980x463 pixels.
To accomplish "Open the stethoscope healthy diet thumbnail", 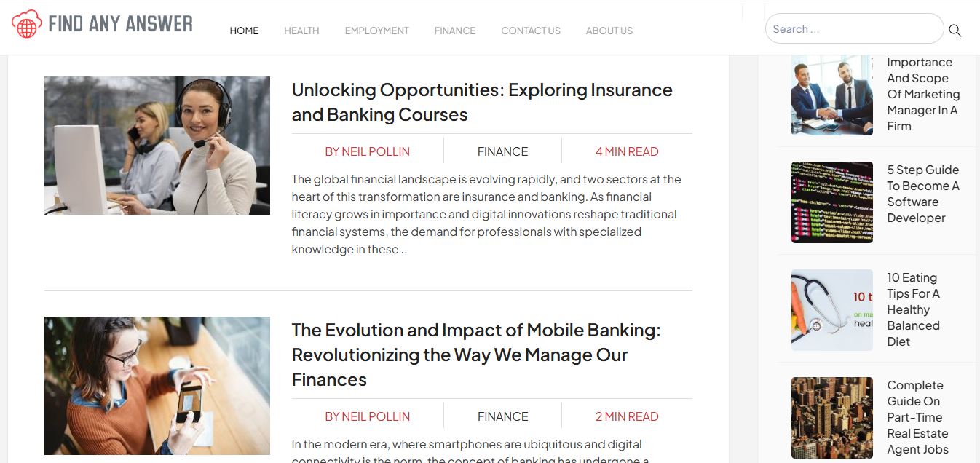I will click(x=831, y=310).
